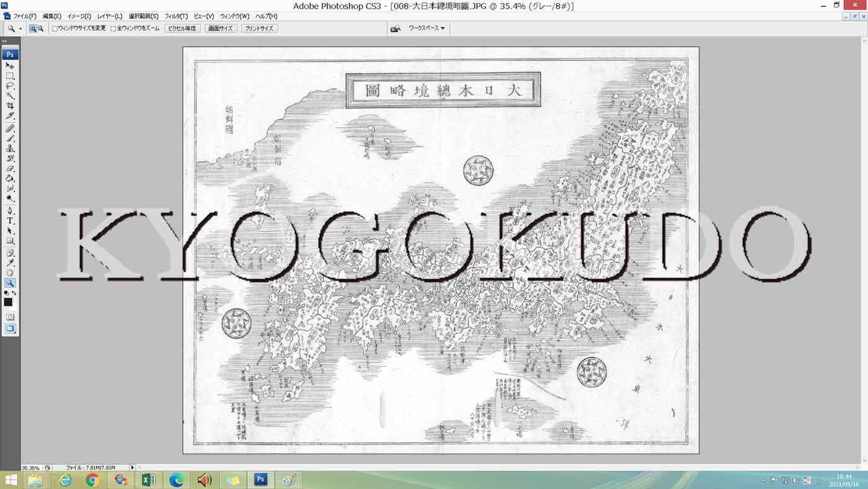Select the Zoom tool in toolbox
The height and width of the screenshot is (489, 868).
point(10,283)
